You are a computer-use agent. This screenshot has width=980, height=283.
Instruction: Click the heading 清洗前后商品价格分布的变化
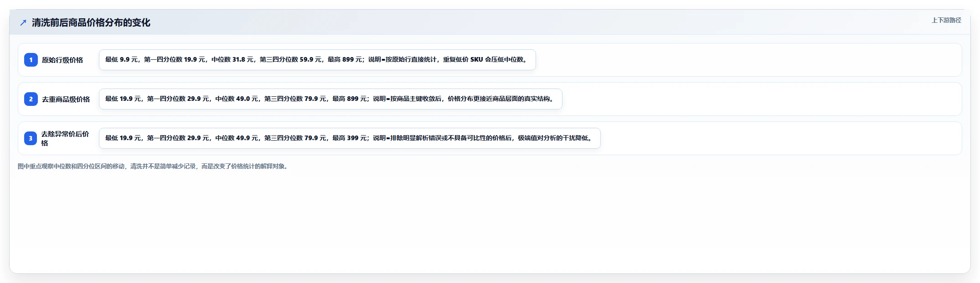click(91, 22)
